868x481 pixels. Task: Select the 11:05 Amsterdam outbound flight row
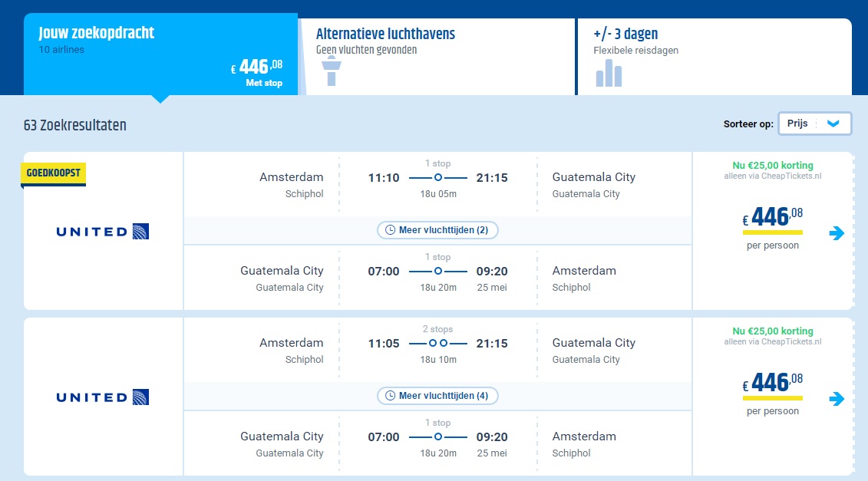438,350
